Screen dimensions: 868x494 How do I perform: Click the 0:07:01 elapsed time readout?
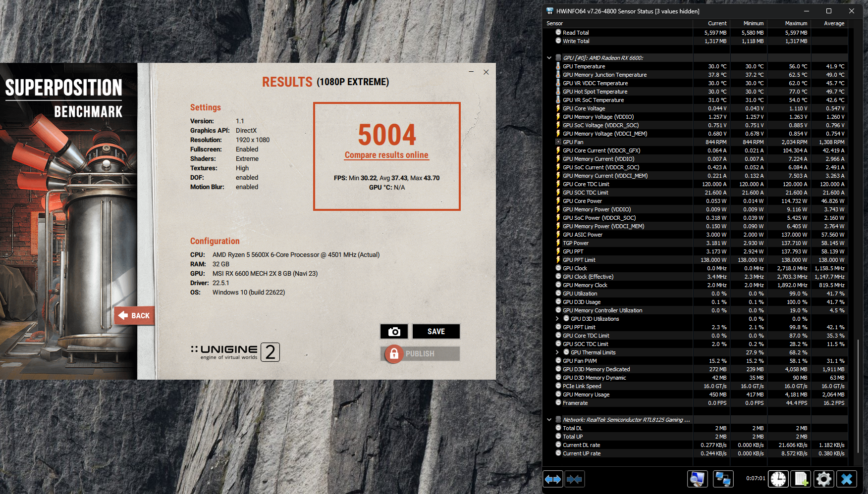click(756, 478)
